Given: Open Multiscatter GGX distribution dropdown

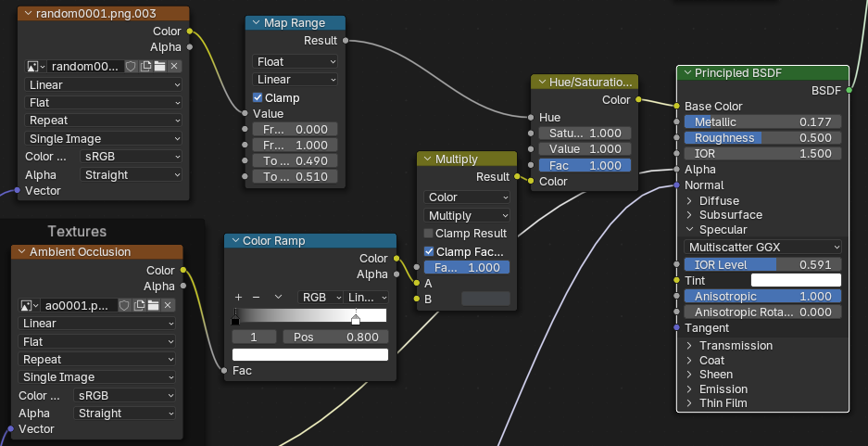Looking at the screenshot, I should [x=762, y=247].
